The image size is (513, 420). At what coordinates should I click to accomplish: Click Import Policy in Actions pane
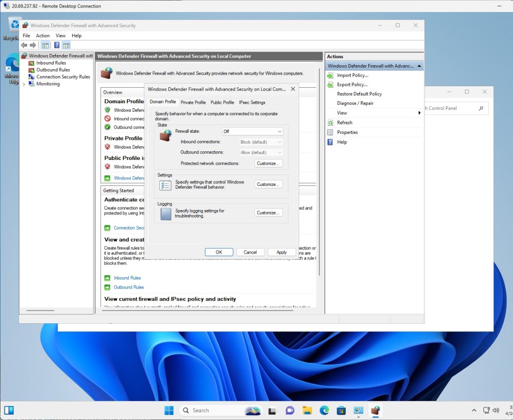pos(352,75)
